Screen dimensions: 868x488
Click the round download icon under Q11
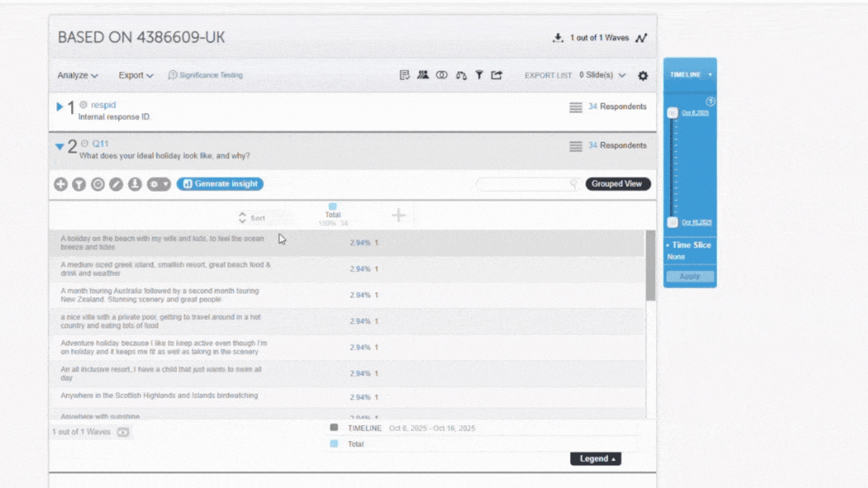click(x=135, y=184)
